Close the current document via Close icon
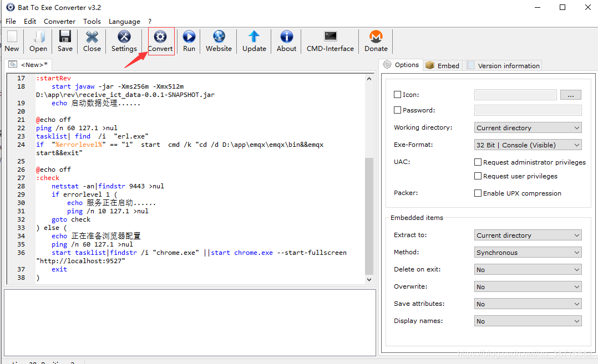The image size is (598, 364). pyautogui.click(x=92, y=37)
